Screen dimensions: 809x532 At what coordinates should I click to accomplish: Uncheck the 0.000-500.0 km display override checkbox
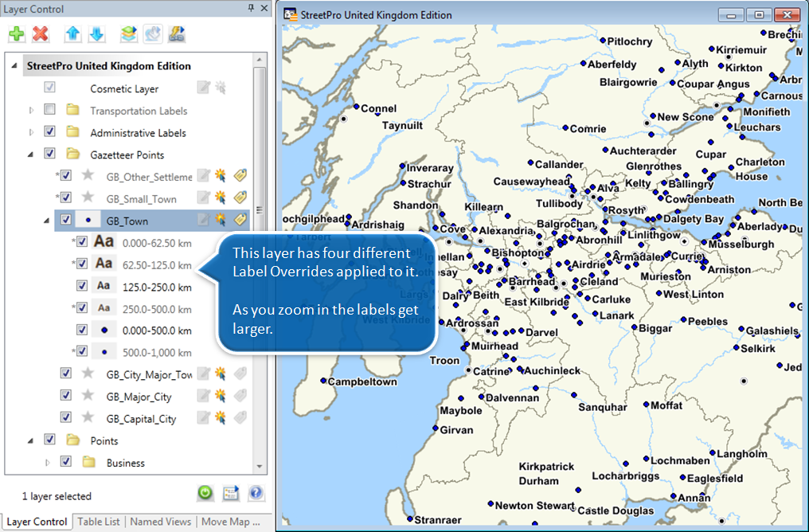pyautogui.click(x=81, y=330)
